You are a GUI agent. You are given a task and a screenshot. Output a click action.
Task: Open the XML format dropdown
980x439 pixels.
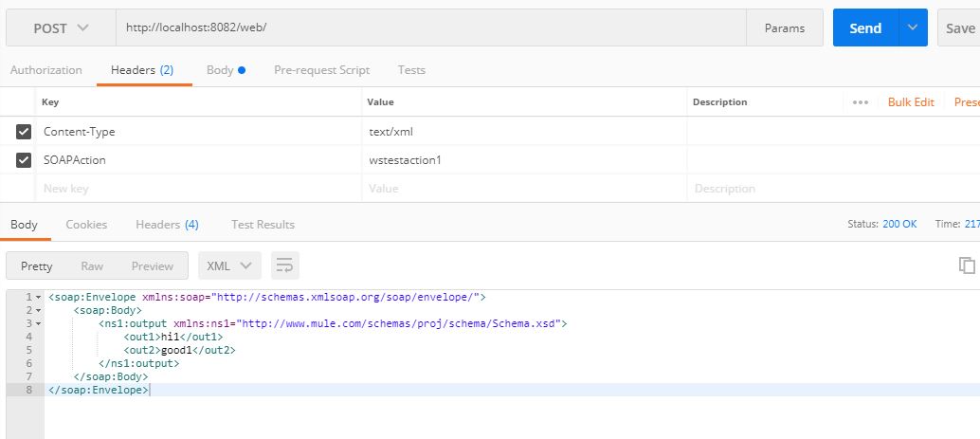pyautogui.click(x=229, y=265)
